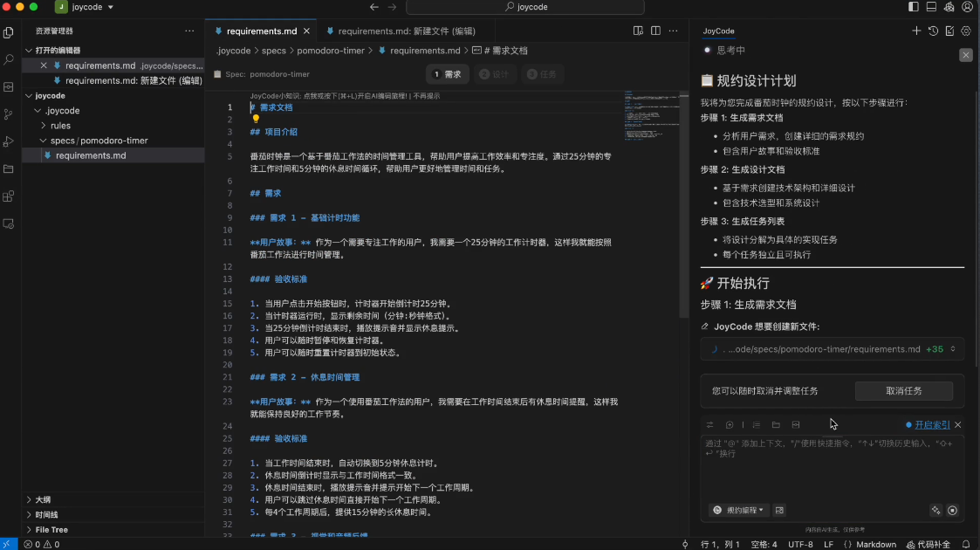
Task: Click the JoyCode icon in title bar
Action: pyautogui.click(x=949, y=7)
